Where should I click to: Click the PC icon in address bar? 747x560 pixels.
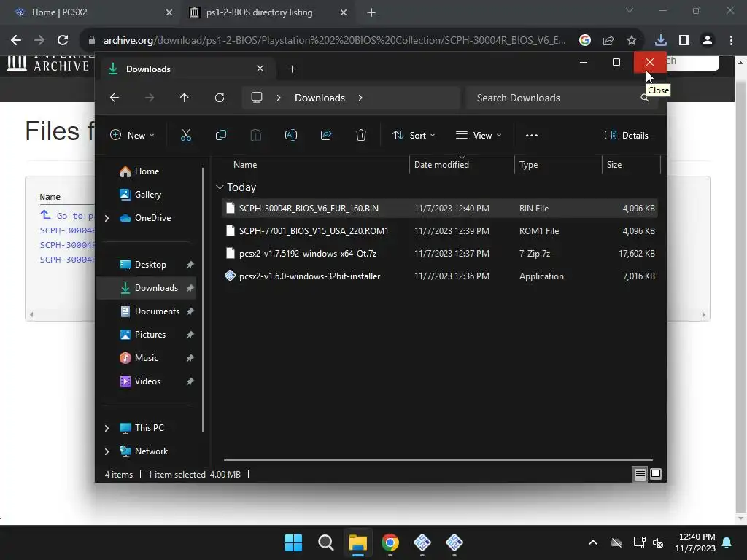point(257,98)
